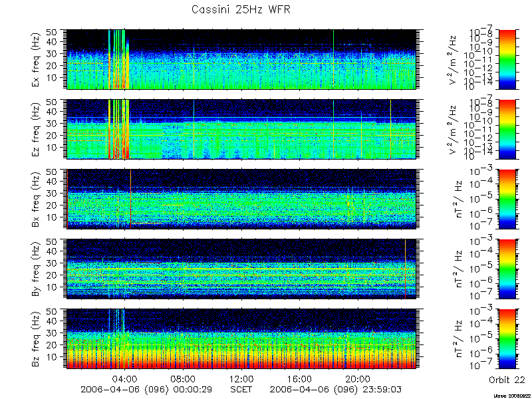Select the 'By freq (Hz)' axis label

click(37, 269)
